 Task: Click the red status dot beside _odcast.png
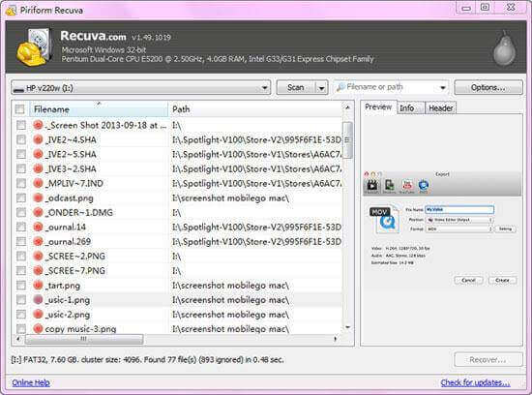[x=38, y=197]
